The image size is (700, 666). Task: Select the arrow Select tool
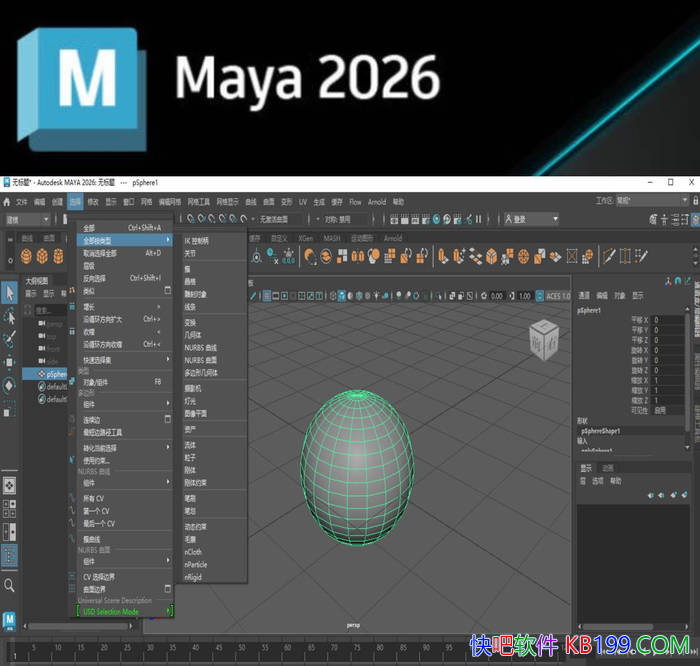(x=10, y=293)
